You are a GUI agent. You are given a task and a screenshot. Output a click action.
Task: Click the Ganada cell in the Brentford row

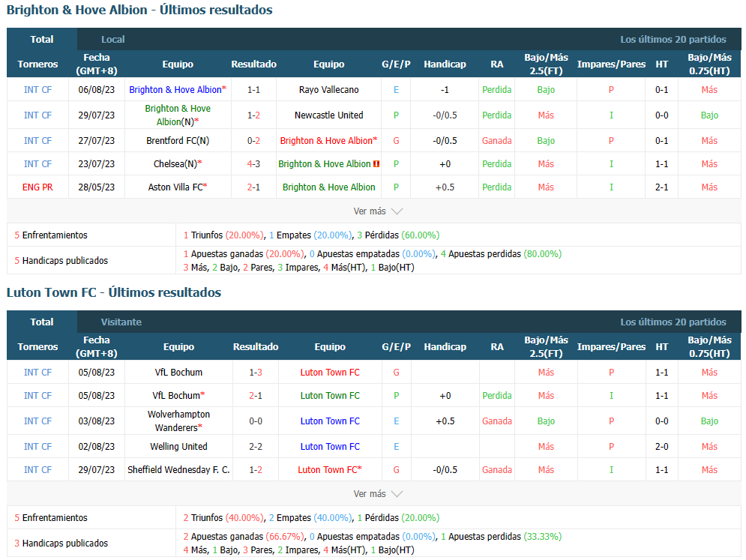pyautogui.click(x=496, y=141)
